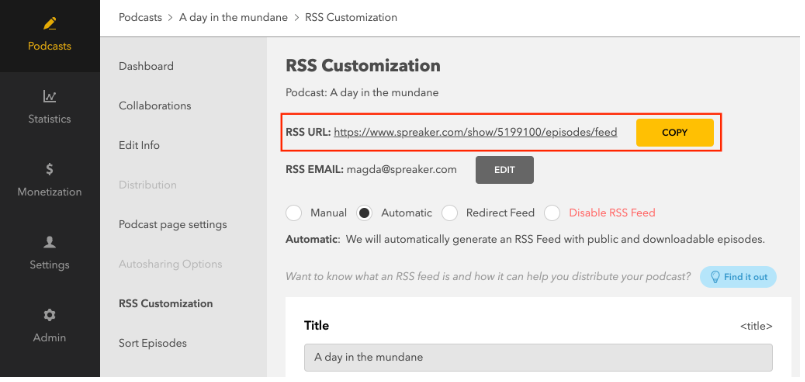
Task: Open the Statistics chart icon
Action: (50, 96)
